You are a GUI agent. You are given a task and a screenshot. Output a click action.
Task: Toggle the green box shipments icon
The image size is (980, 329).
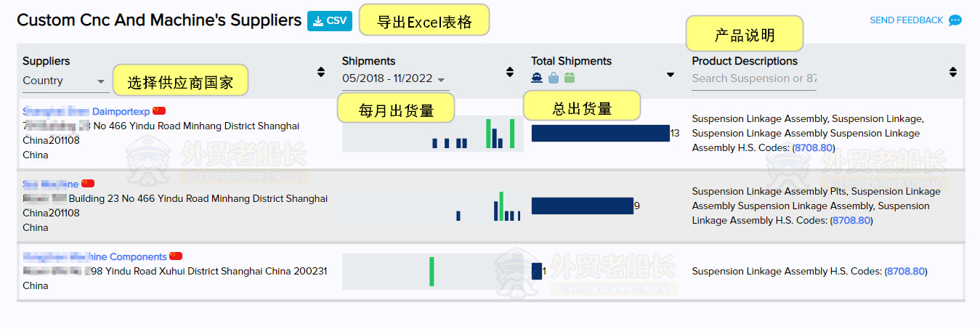pyautogui.click(x=570, y=78)
